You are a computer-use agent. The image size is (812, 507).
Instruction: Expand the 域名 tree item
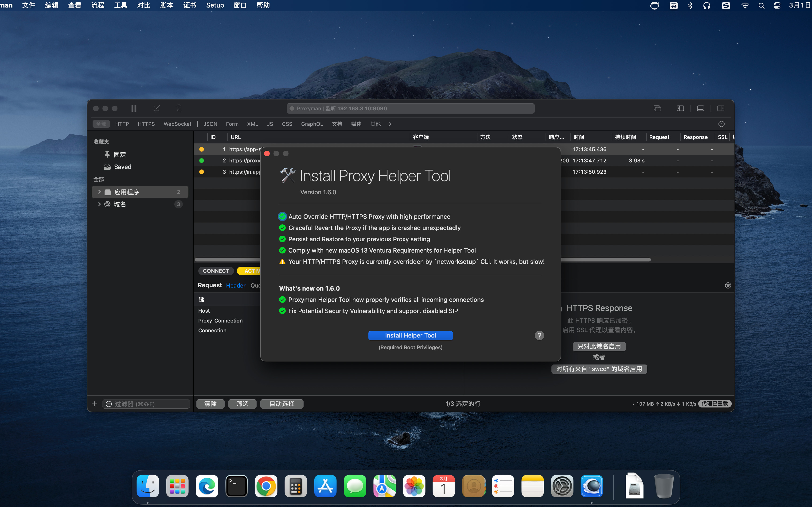tap(99, 204)
